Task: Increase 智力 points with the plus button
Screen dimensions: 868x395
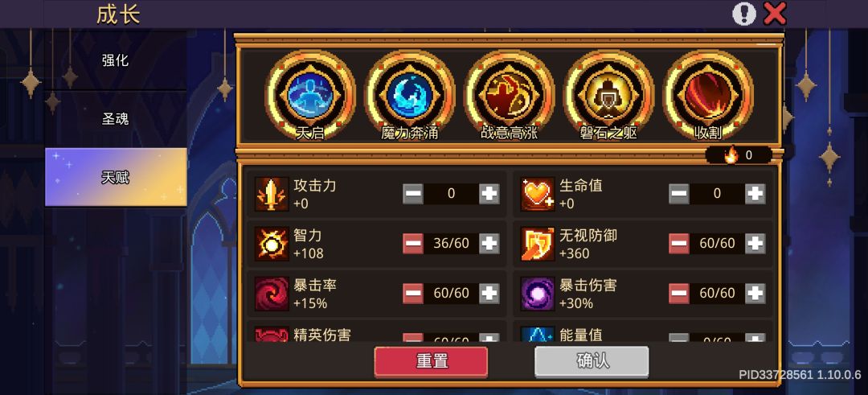Action: coord(489,244)
